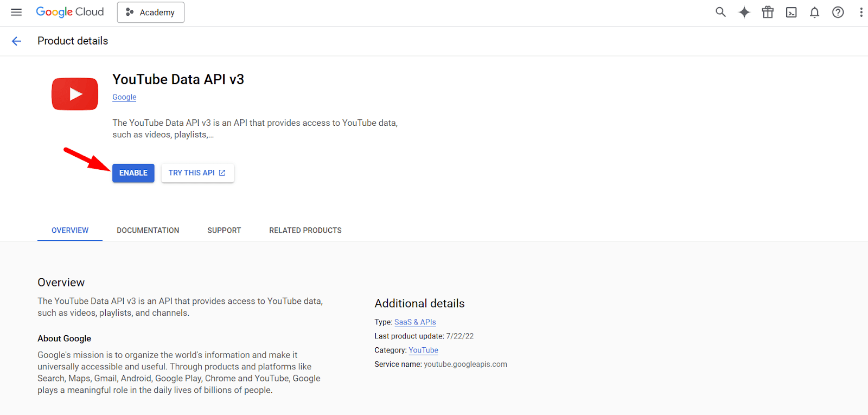Click the 'Additional details' heading
868x415 pixels.
pos(419,303)
